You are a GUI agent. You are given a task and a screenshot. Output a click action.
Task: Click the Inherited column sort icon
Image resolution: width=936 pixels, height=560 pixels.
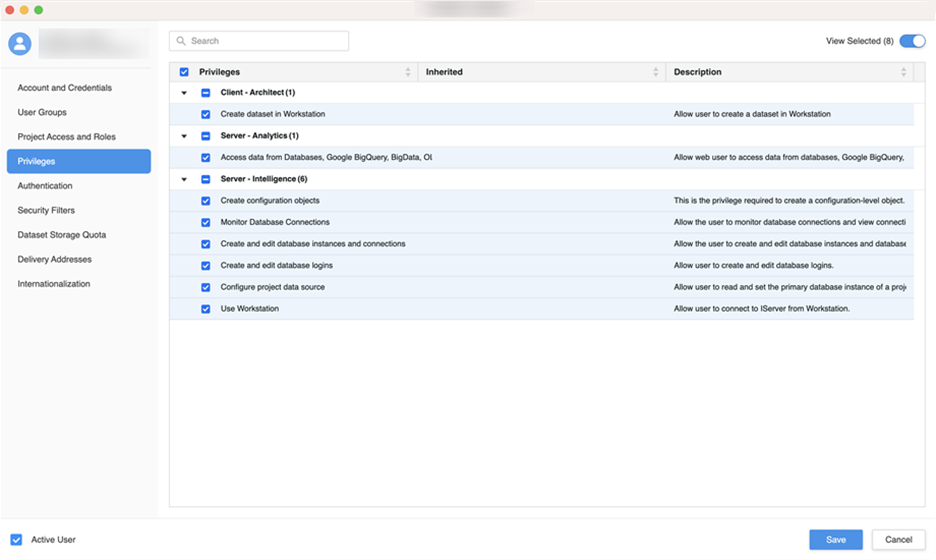pyautogui.click(x=656, y=72)
